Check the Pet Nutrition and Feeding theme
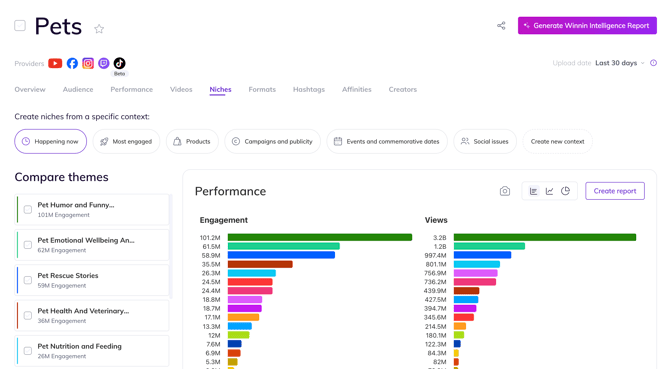 (x=28, y=351)
